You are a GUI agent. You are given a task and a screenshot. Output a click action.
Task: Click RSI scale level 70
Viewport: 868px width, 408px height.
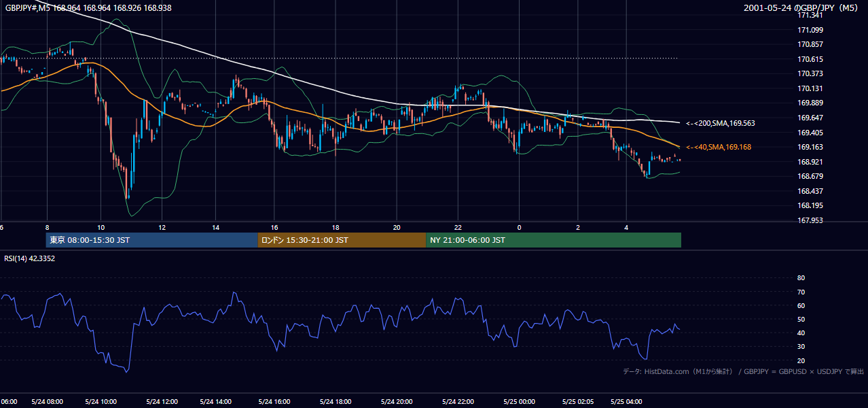(x=801, y=292)
